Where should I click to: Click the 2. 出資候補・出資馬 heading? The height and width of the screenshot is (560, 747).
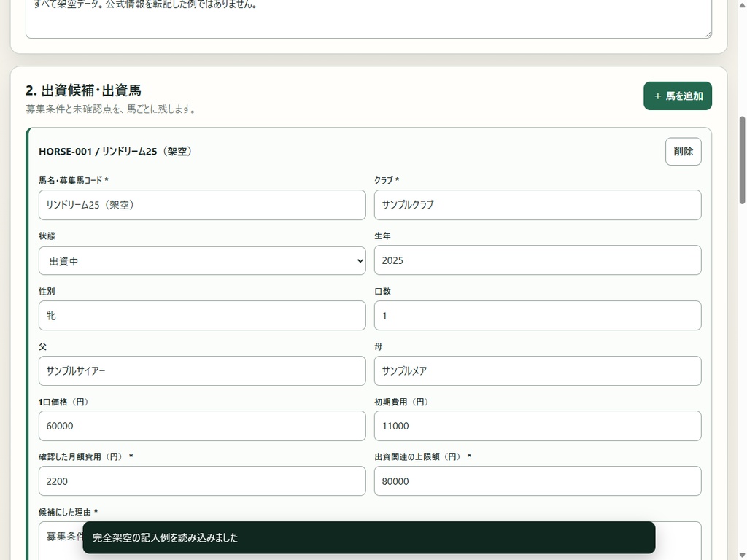coord(83,90)
